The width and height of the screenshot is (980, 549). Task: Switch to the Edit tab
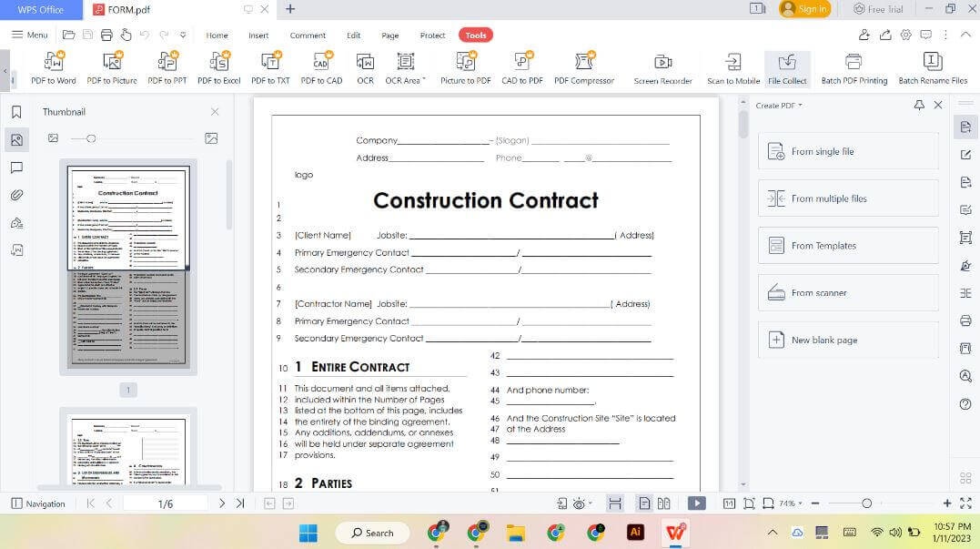tap(353, 35)
